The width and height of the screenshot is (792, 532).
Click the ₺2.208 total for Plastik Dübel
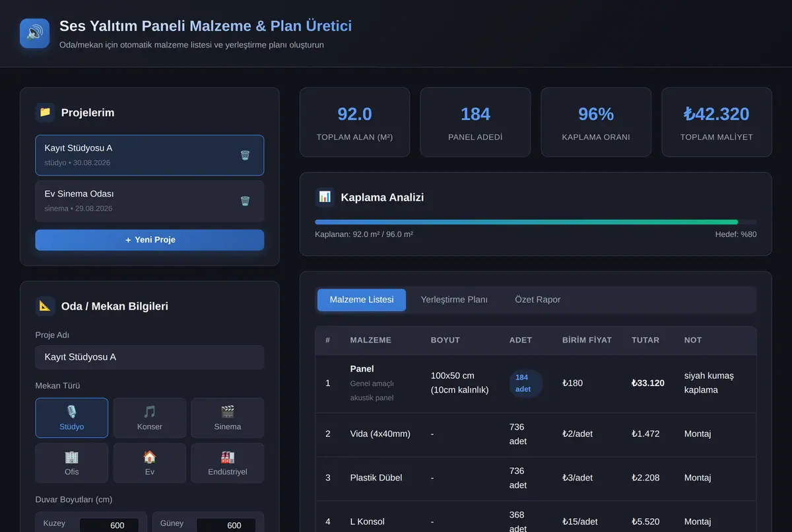click(x=645, y=477)
